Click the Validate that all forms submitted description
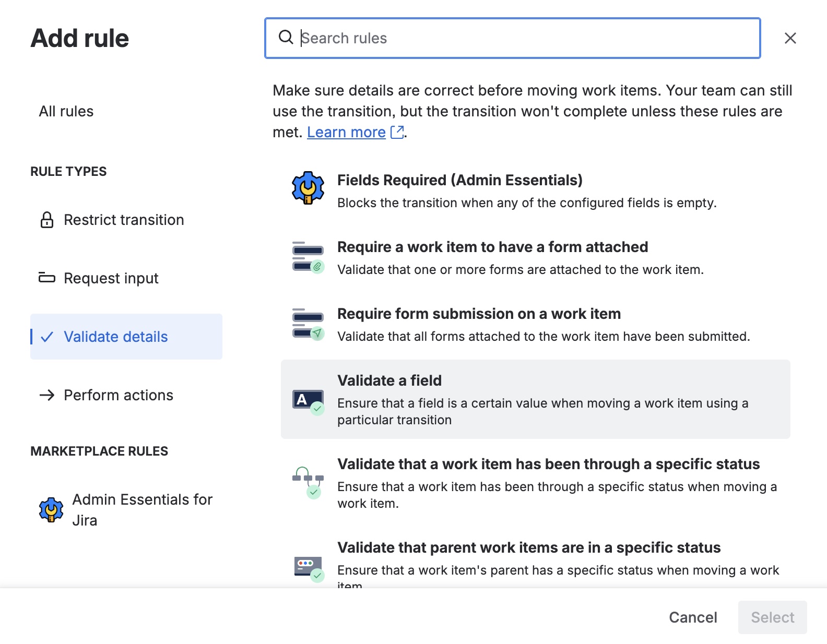 pyautogui.click(x=544, y=336)
